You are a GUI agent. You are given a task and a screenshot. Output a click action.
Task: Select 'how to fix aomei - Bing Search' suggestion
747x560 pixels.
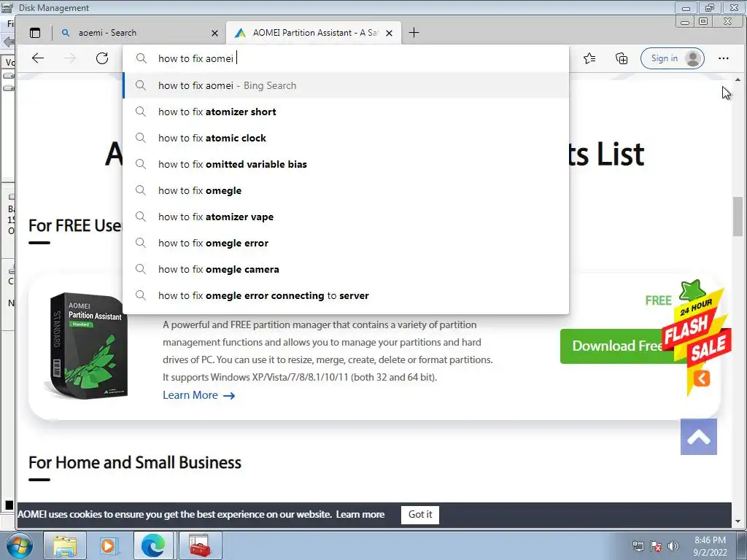(x=346, y=85)
